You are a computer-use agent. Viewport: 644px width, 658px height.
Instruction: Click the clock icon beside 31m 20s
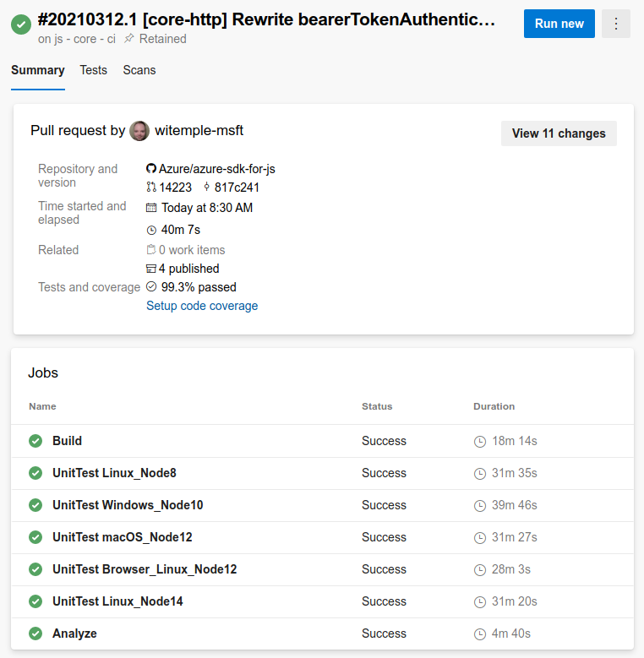[480, 601]
